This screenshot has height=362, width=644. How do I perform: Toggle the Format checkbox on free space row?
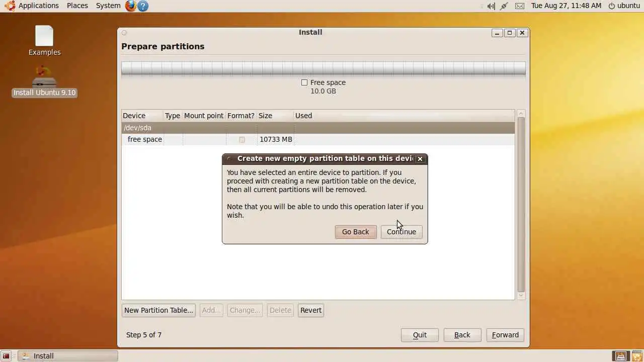click(x=242, y=139)
